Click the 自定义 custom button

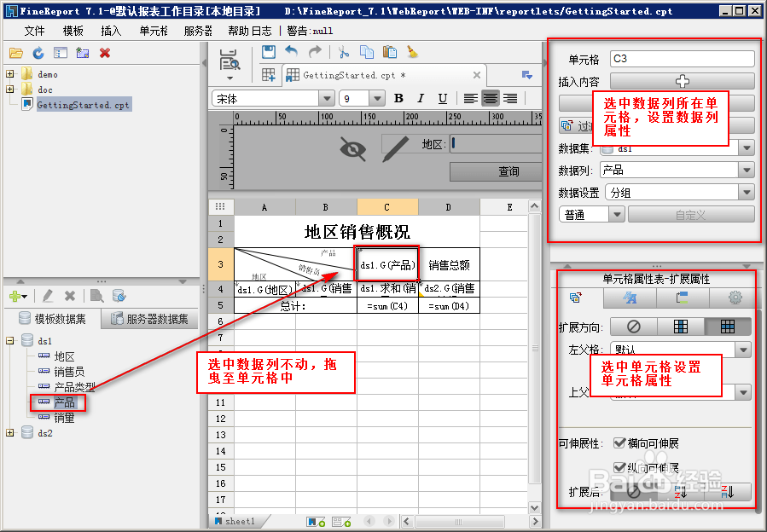click(691, 214)
